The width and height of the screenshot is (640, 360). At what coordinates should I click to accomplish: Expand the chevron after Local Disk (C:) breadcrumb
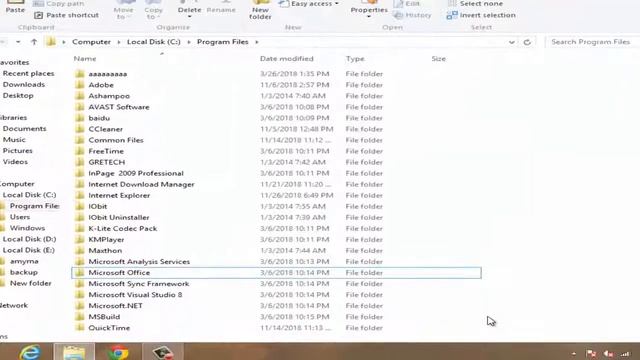tap(189, 42)
